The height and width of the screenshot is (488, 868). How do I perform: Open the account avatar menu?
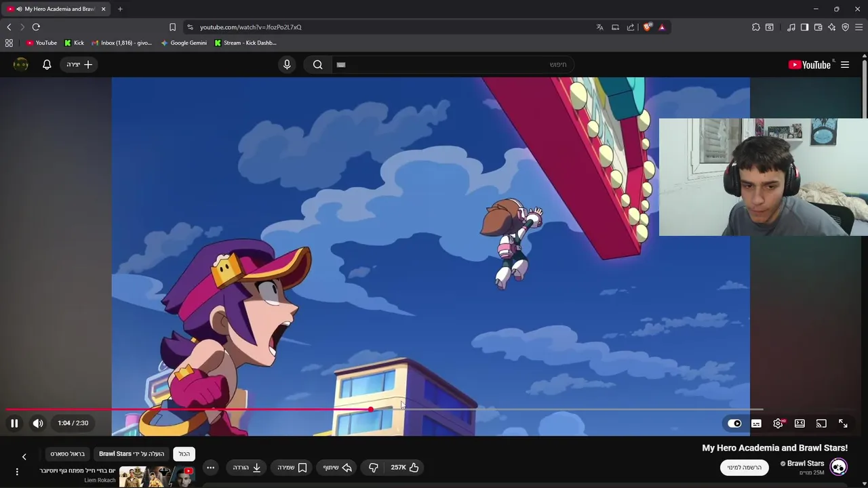coord(21,64)
